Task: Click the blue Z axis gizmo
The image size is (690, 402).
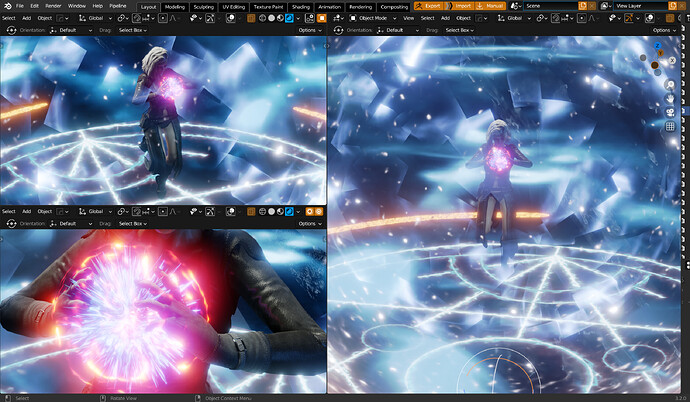Action: (x=657, y=45)
